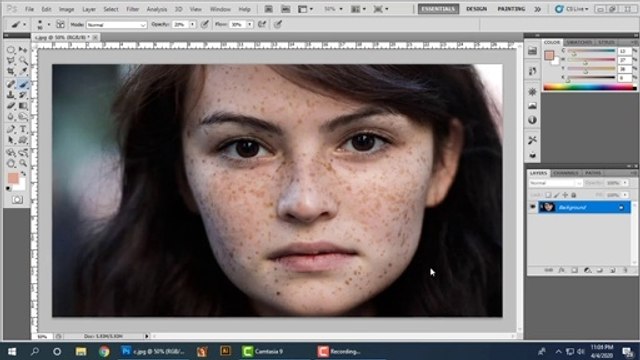
Task: Open the Tool Presets panel icon
Action: click(532, 140)
